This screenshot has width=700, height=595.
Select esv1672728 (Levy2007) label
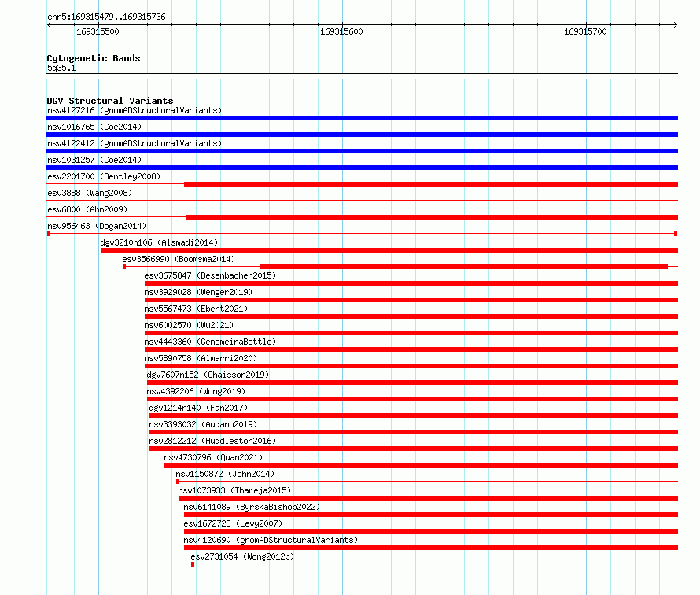233,523
